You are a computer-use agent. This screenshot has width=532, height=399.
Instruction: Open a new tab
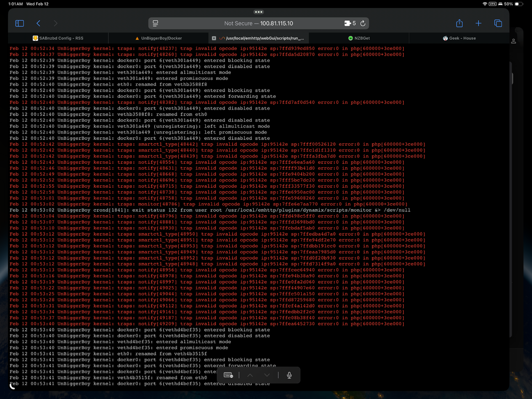point(478,23)
